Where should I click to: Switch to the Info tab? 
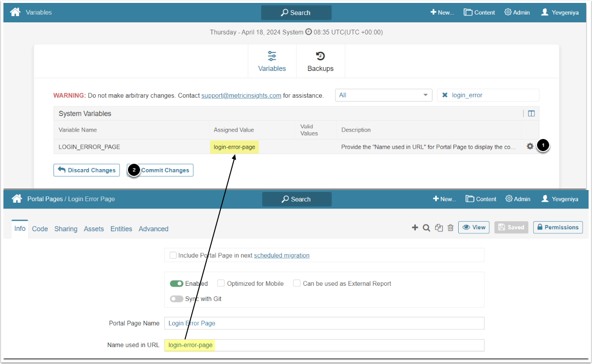[20, 228]
